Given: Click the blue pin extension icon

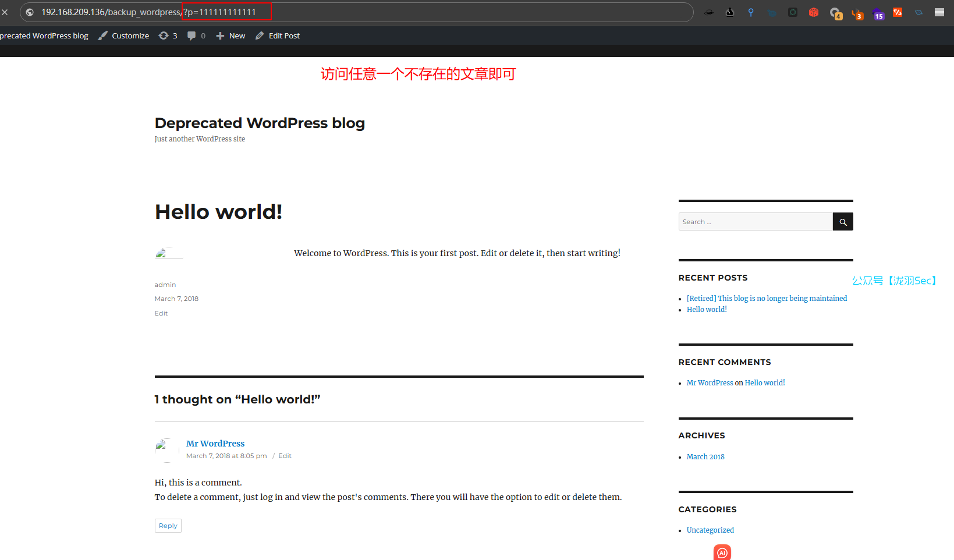Looking at the screenshot, I should click(751, 12).
